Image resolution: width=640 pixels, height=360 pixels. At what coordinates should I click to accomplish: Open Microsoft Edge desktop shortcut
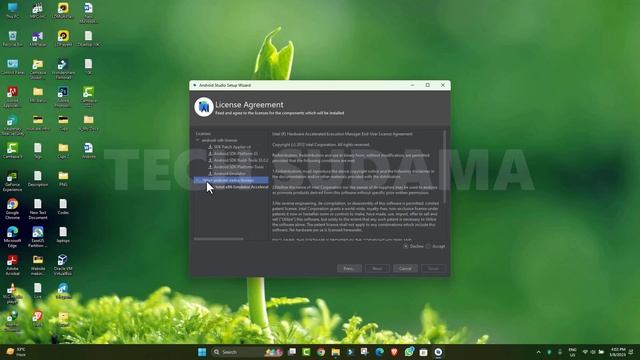coord(12,237)
